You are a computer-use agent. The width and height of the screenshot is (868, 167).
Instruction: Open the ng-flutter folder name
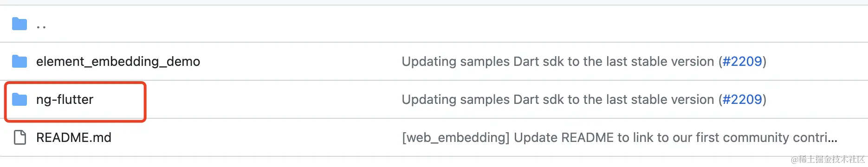(x=65, y=100)
